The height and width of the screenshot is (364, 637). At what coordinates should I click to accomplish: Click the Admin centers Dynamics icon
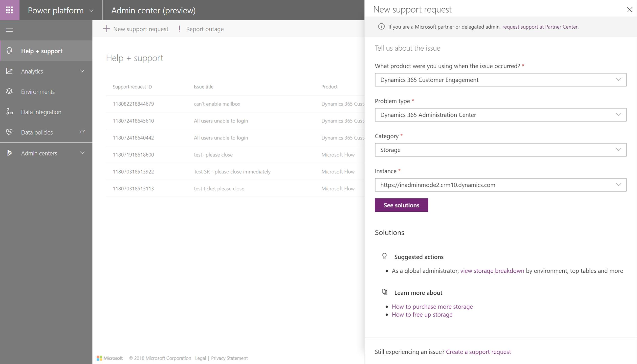click(9, 153)
